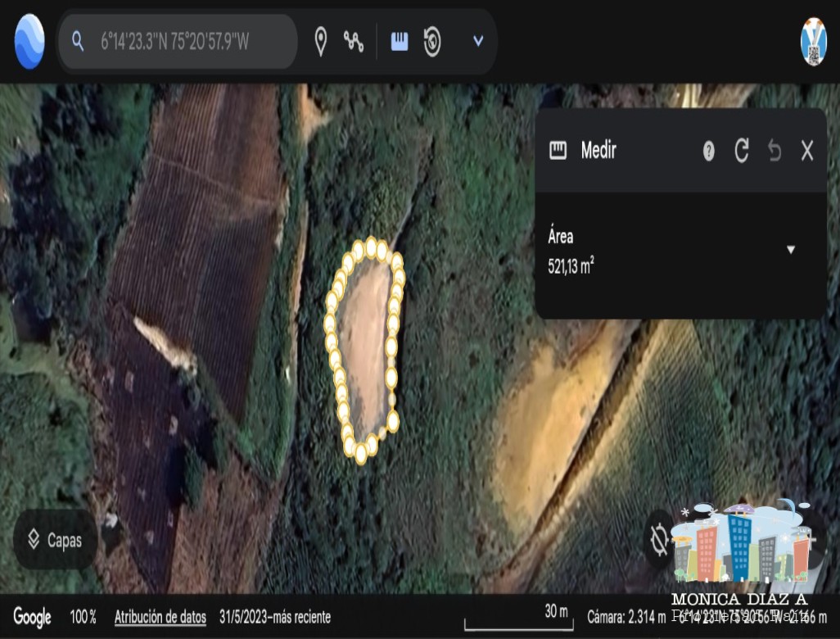Image resolution: width=840 pixels, height=639 pixels.
Task: Expand the Área units dropdown arrow
Action: coord(790,250)
